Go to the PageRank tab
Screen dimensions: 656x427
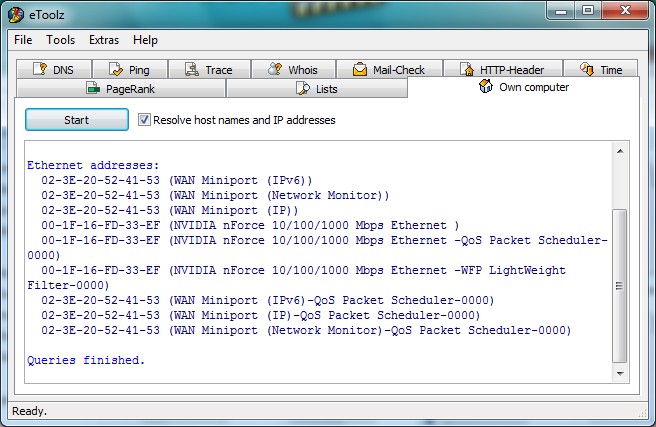[x=120, y=88]
